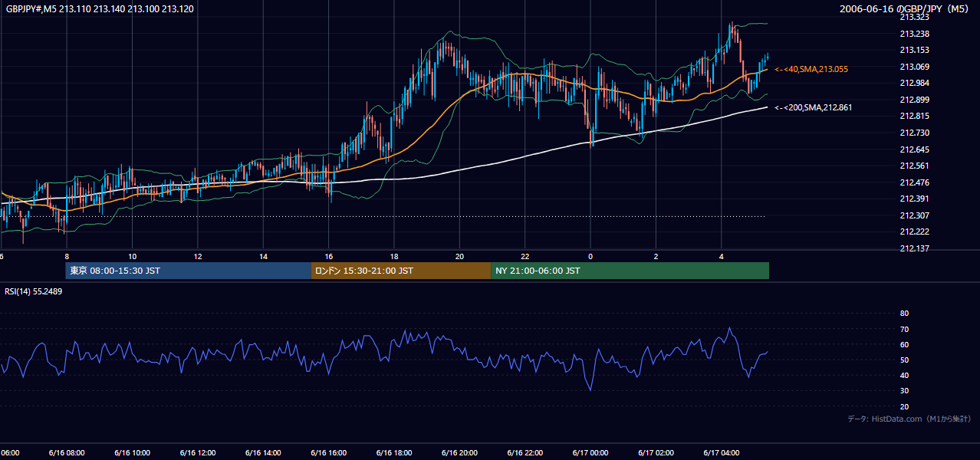980x460 pixels.
Task: Select the 2006-06-16 GBP/JPY (M5) chart title
Action: coord(904,9)
